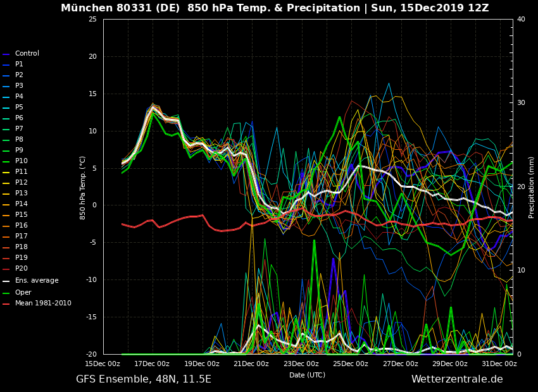Click the '40' tick on the precipitation axis
Screen dimensions: 538x392
point(521,19)
